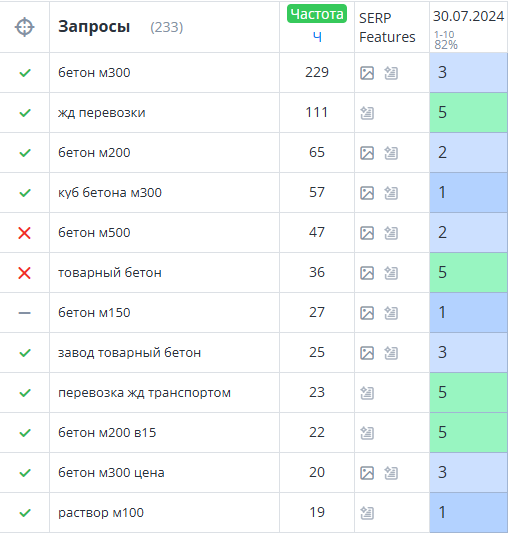Click checkmark for завод товарный бетон
508x533 pixels.
pos(25,353)
